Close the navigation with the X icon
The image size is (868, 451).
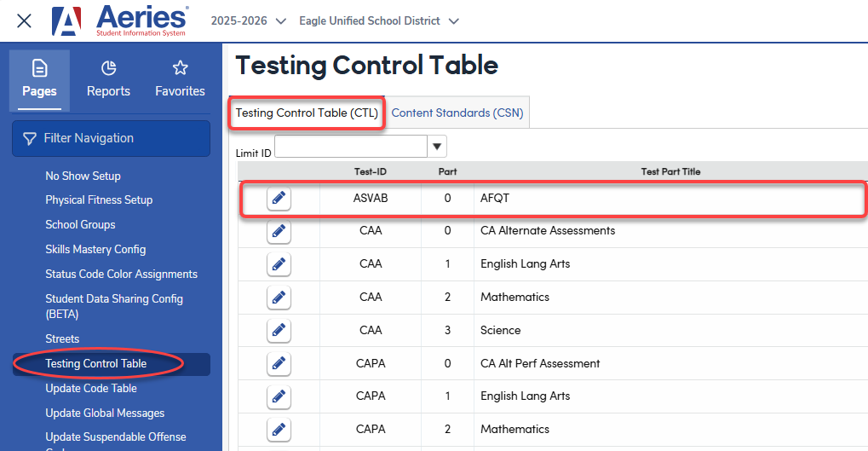coord(24,21)
